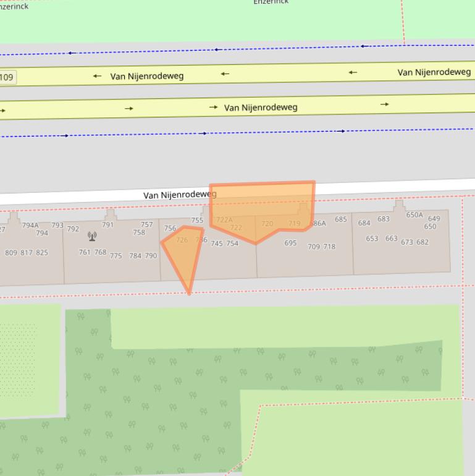
Task: Select house number 757
Action: [x=146, y=225]
